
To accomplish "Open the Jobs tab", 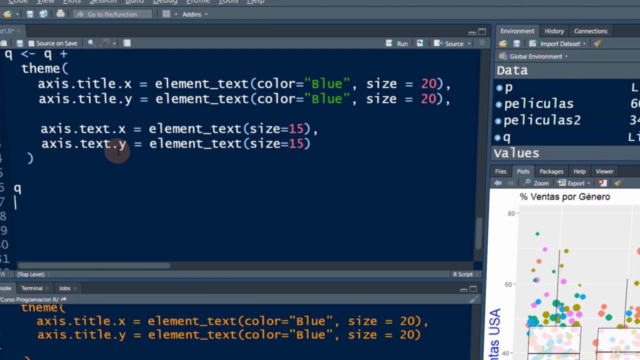I will tap(64, 288).
